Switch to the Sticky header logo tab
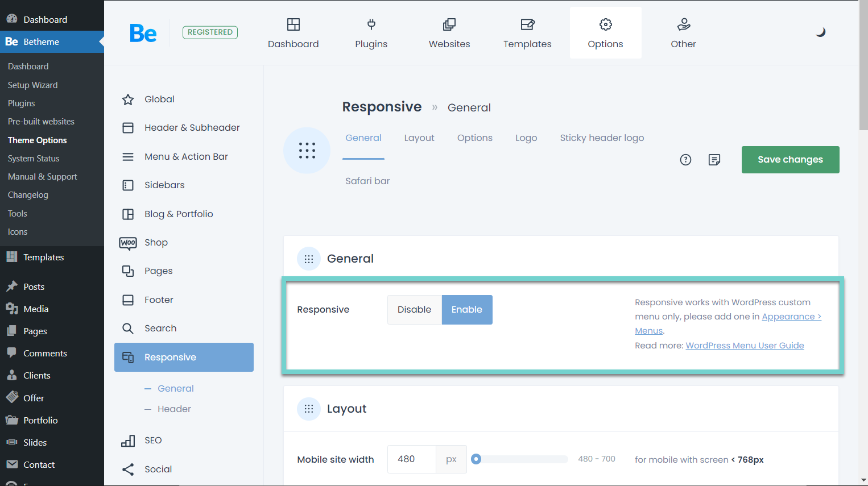The height and width of the screenshot is (486, 868). 602,138
